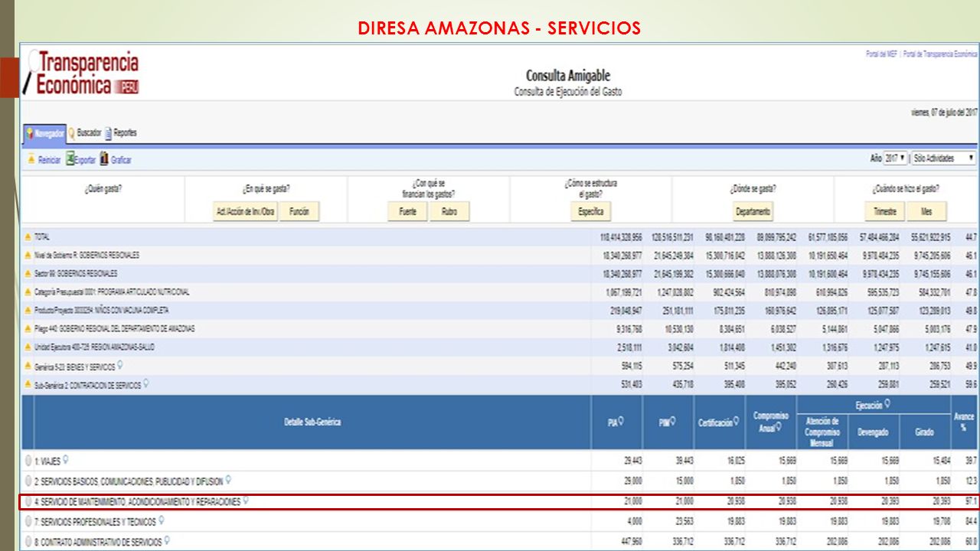980x551 pixels.
Task: Click the Atención de Compromiso Mensual header
Action: click(822, 432)
